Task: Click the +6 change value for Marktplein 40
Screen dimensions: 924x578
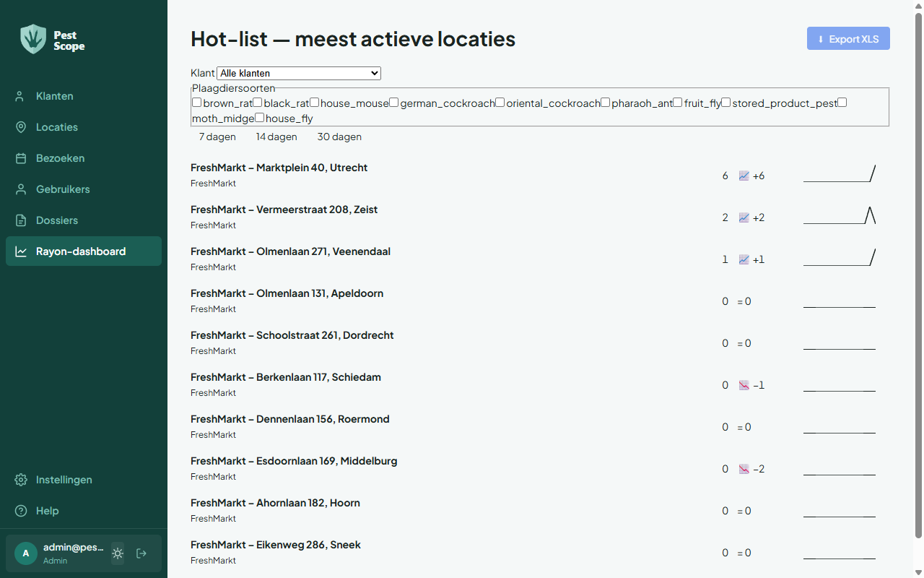Action: pyautogui.click(x=758, y=176)
